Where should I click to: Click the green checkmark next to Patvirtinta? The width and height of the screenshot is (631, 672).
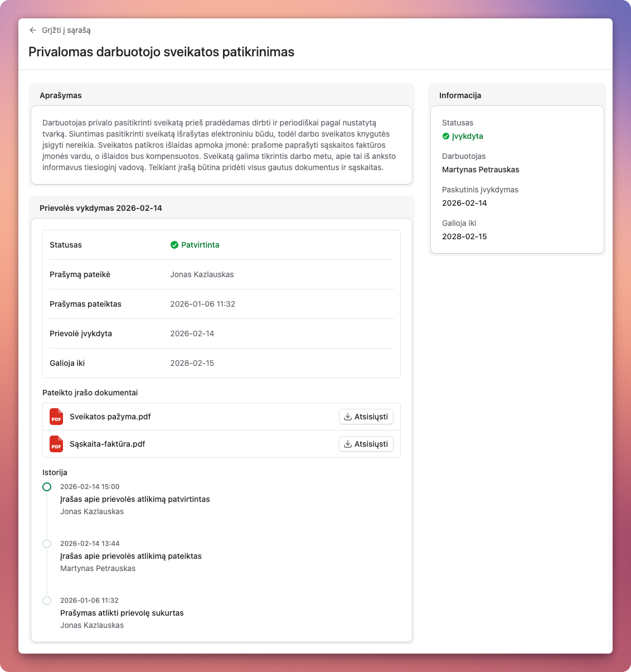(x=173, y=245)
